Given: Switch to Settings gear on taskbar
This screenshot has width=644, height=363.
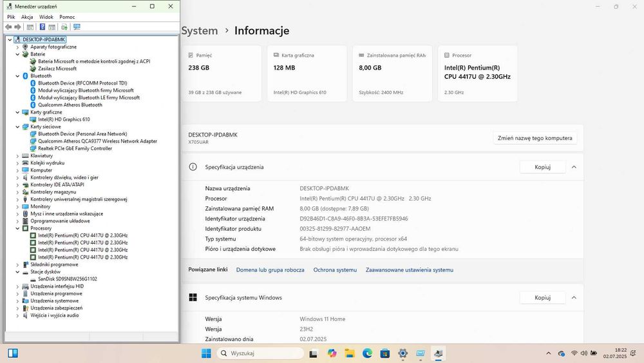Looking at the screenshot, I should (403, 353).
